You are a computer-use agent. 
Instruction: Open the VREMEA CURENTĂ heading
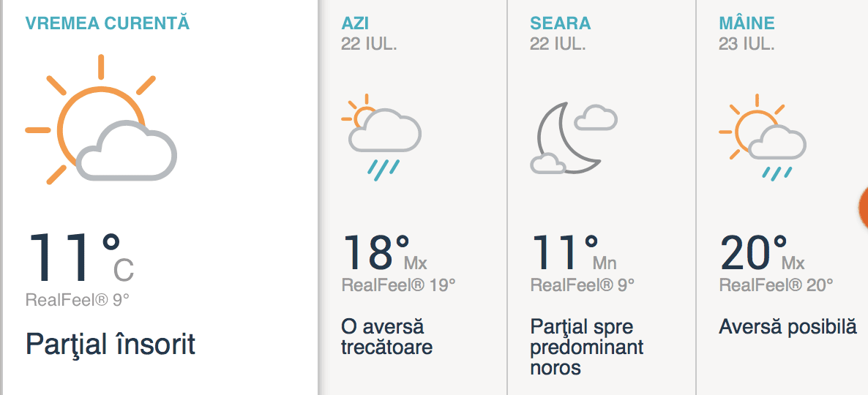(x=108, y=23)
